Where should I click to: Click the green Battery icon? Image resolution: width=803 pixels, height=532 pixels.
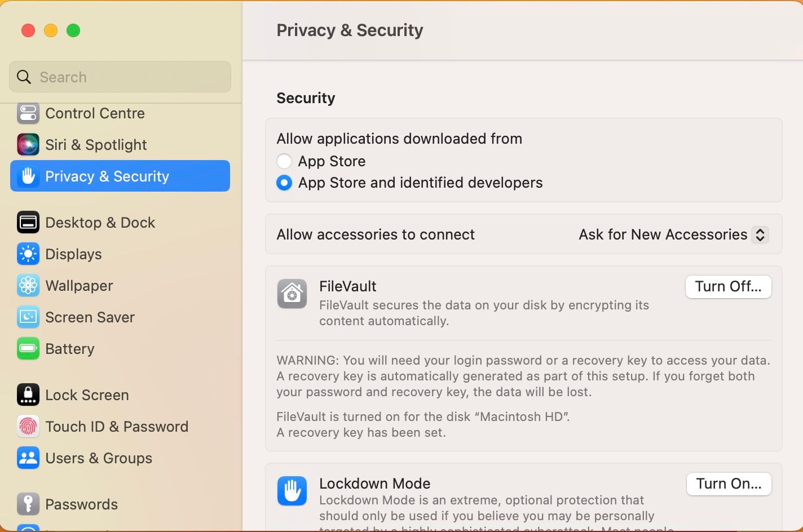point(28,349)
